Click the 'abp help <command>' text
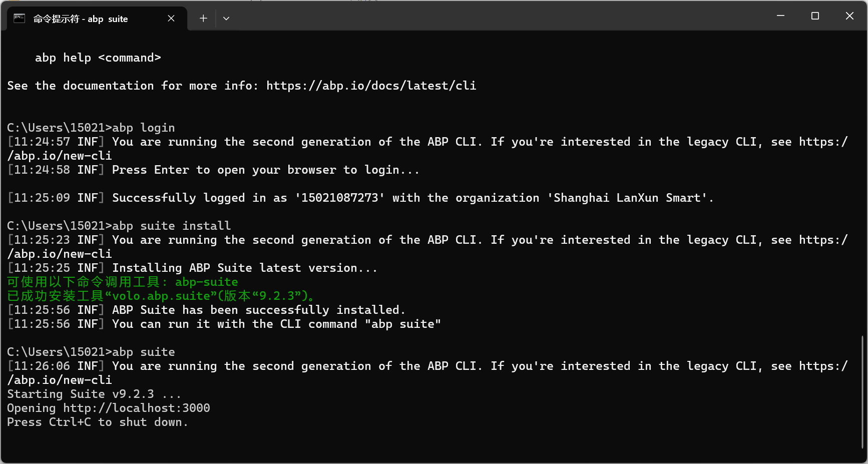The image size is (868, 464). 98,58
